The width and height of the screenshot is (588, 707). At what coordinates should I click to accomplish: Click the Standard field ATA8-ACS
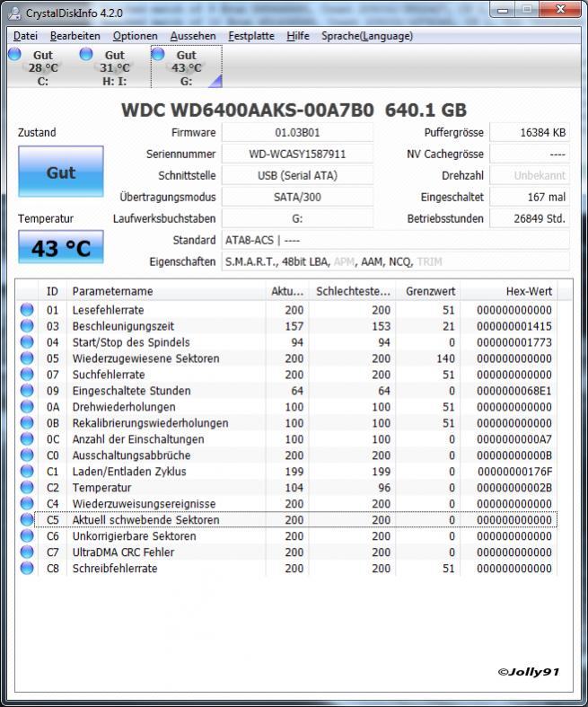coord(395,241)
